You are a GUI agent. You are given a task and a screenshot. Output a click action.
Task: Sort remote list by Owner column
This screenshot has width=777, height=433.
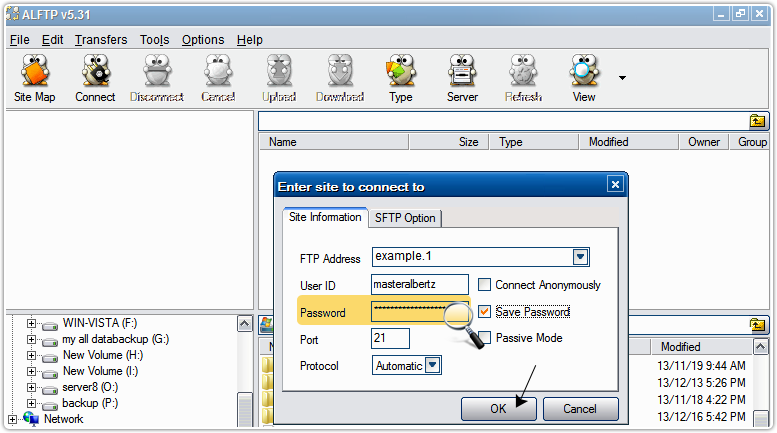704,142
